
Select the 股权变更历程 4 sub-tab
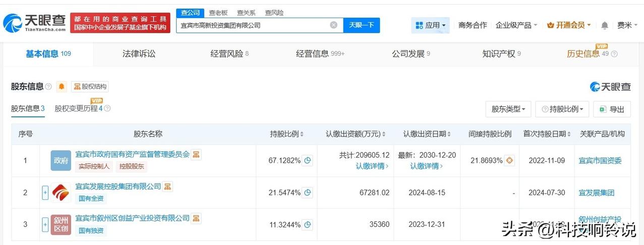tap(79, 108)
